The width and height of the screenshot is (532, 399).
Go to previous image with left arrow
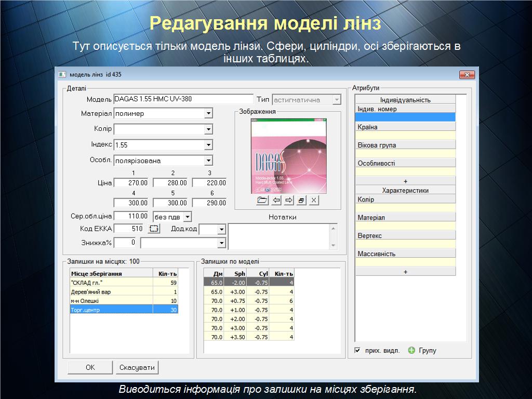tap(276, 200)
